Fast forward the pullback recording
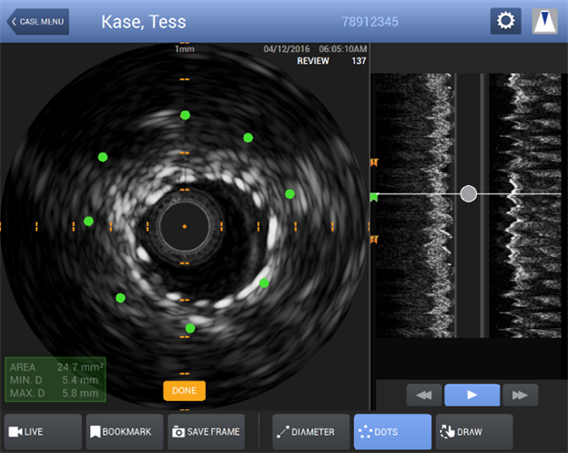Screen dimensions: 568x453 520,395
